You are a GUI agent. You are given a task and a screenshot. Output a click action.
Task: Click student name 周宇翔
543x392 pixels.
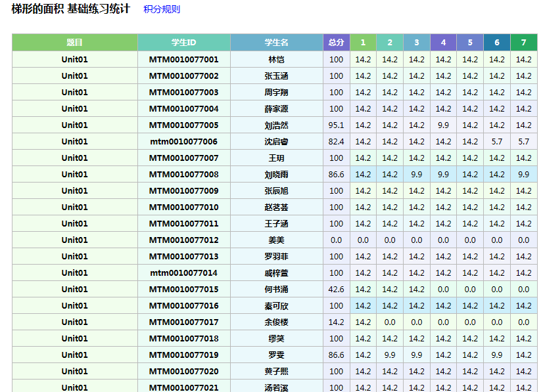(x=276, y=93)
